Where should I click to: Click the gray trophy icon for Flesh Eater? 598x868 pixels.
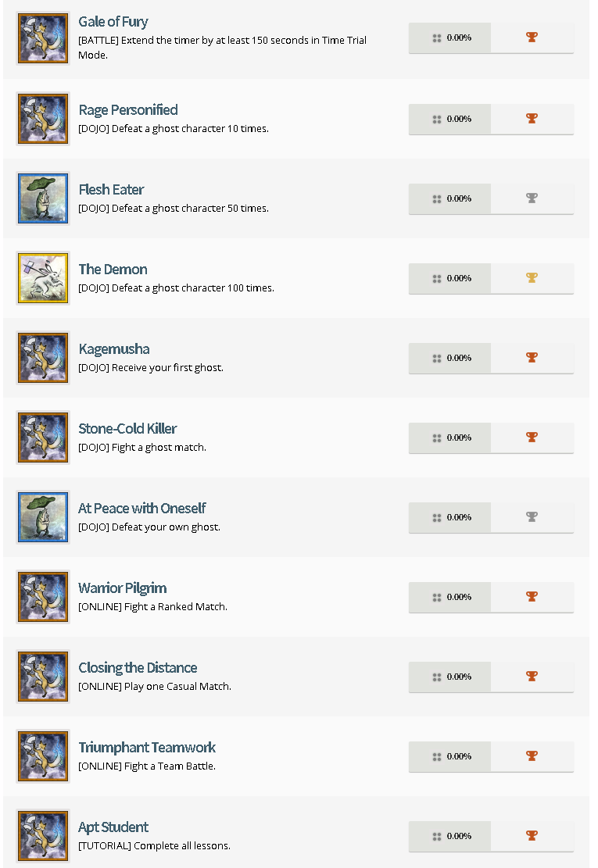click(x=532, y=198)
